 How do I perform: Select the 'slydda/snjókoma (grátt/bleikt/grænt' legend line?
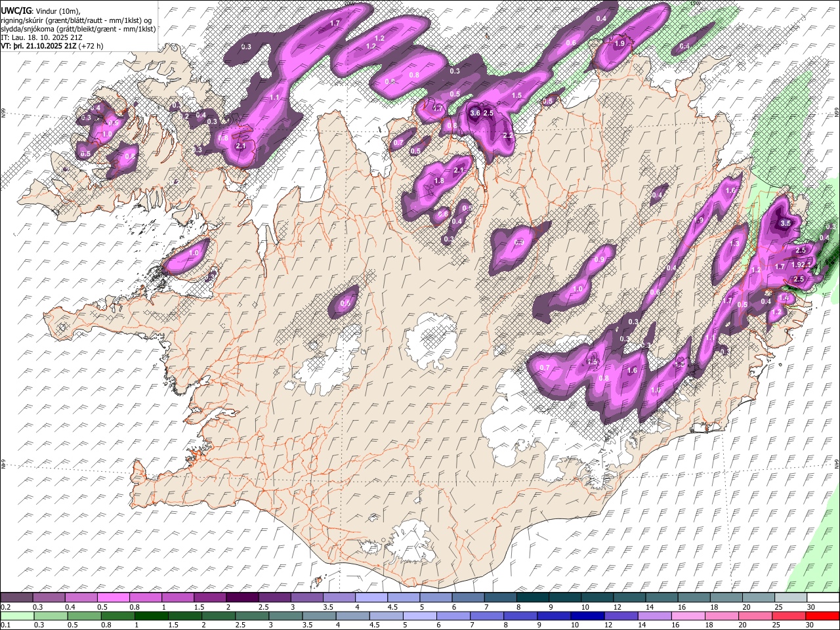pos(78,30)
